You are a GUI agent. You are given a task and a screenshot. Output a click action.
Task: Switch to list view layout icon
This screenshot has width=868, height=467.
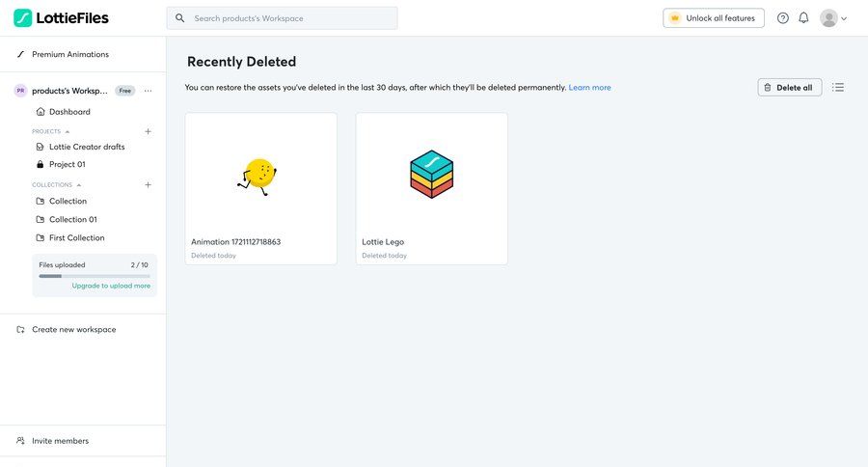[x=838, y=87]
